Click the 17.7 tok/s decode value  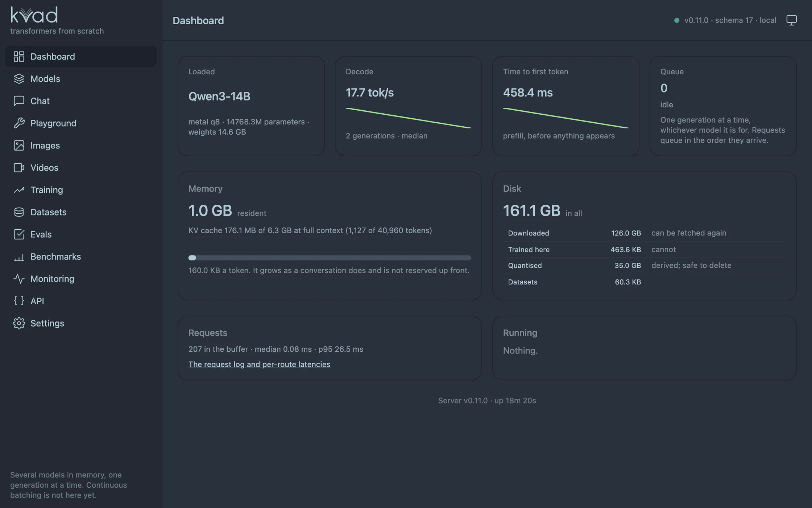click(x=369, y=93)
